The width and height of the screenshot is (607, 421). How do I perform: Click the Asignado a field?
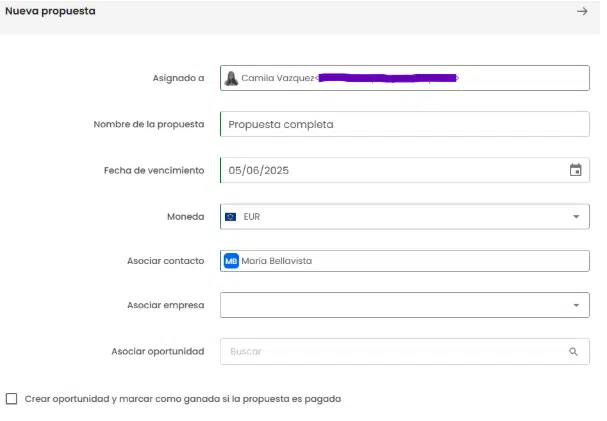click(405, 78)
